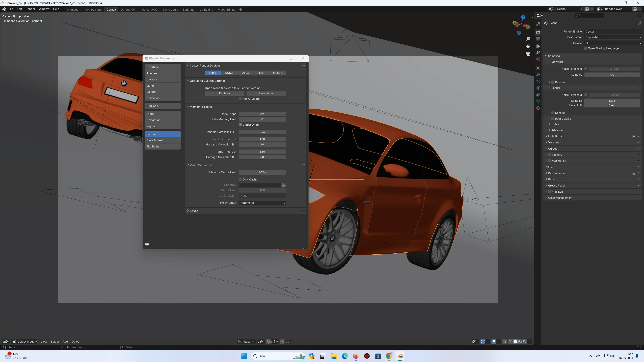Viewport: 644px width, 362px height.
Task: Toggle proportional editing in viewport header
Action: coord(282,342)
